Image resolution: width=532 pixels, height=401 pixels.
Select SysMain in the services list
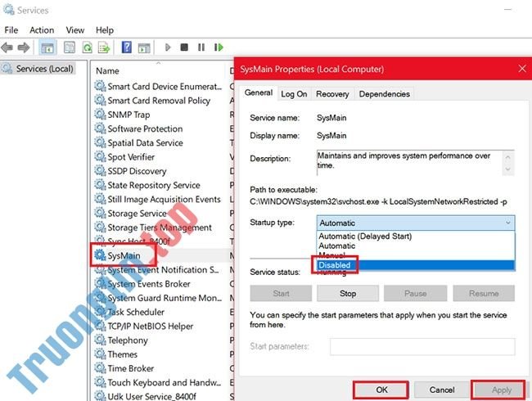point(124,255)
